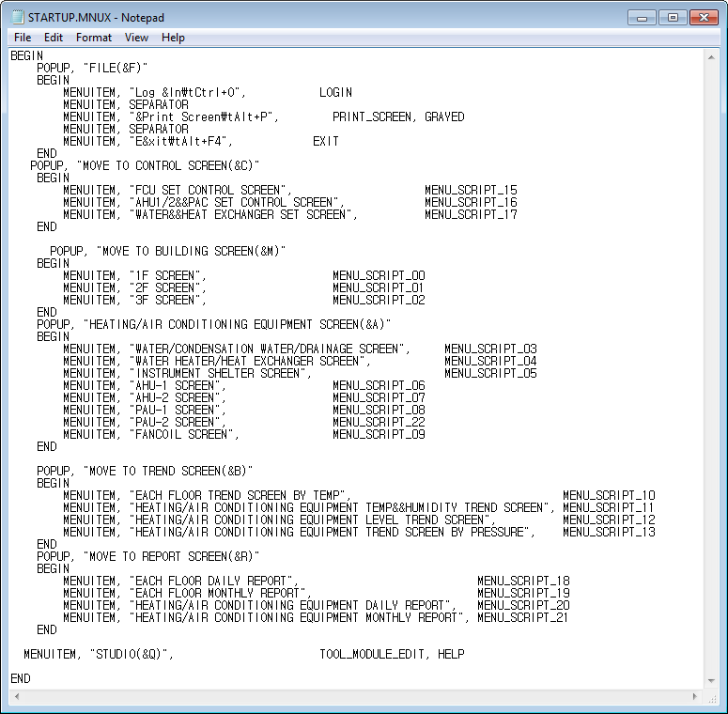728x714 pixels.
Task: Click the "PAU-2 SCREEN" text
Action: click(x=175, y=422)
